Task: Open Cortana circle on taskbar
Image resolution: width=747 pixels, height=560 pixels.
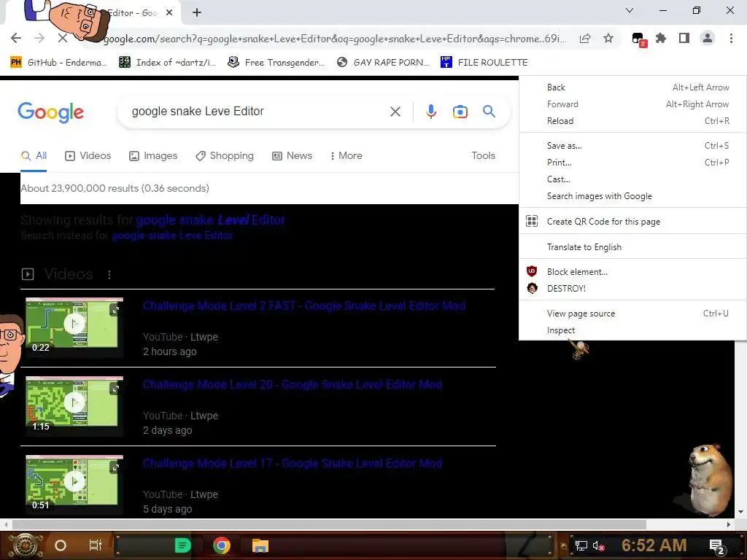Action: click(x=61, y=545)
